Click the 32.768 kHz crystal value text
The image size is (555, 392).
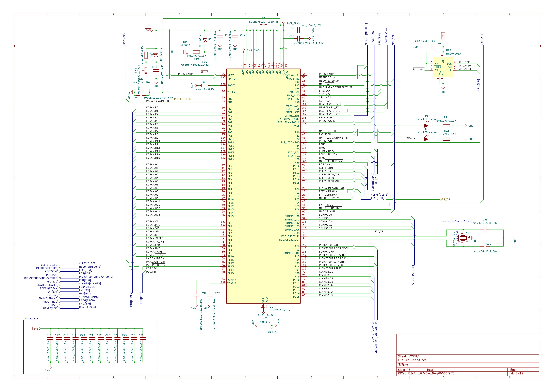(x=454, y=239)
